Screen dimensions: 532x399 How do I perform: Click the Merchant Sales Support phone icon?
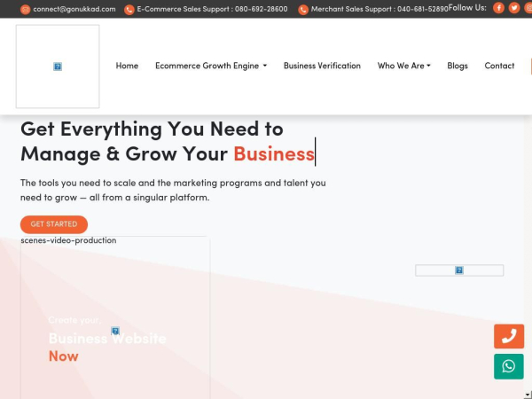(303, 10)
